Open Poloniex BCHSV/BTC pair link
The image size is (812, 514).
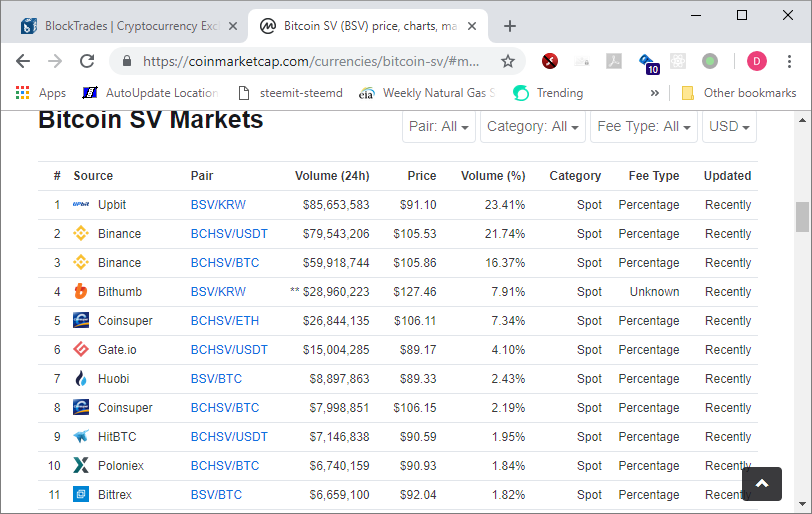(x=225, y=465)
